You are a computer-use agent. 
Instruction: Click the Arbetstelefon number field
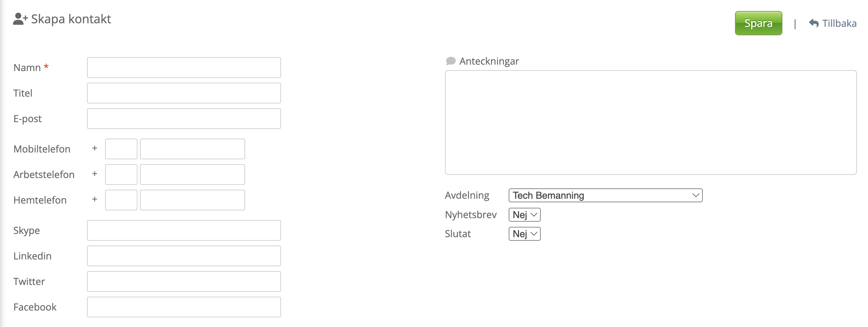[192, 174]
